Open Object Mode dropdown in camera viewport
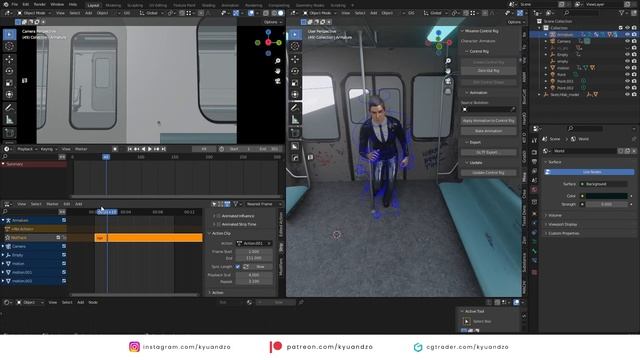 click(34, 13)
